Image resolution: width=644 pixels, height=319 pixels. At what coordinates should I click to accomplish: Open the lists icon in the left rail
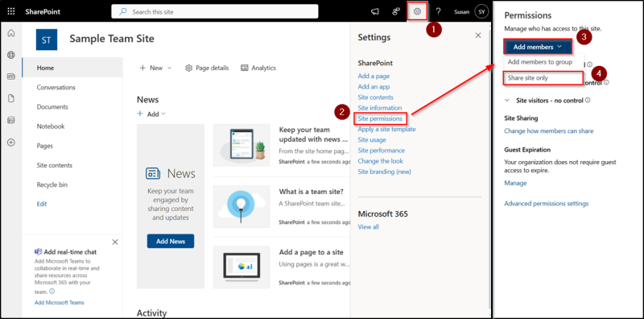point(11,120)
